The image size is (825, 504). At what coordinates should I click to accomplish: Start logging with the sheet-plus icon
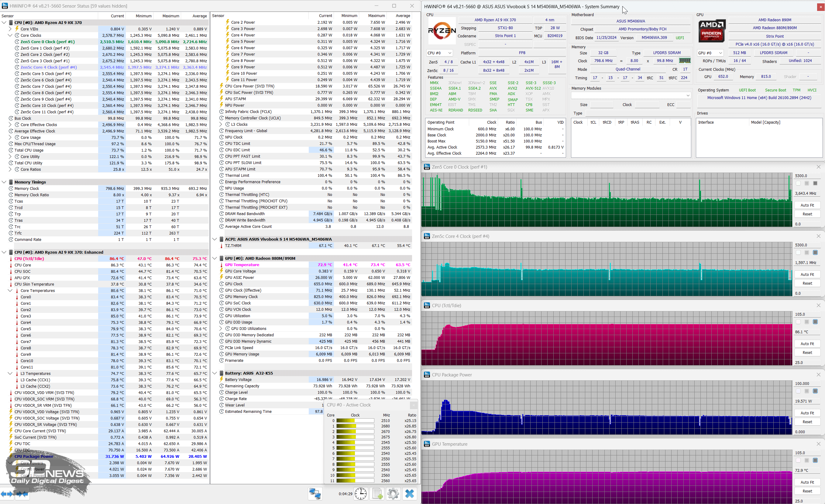click(377, 494)
